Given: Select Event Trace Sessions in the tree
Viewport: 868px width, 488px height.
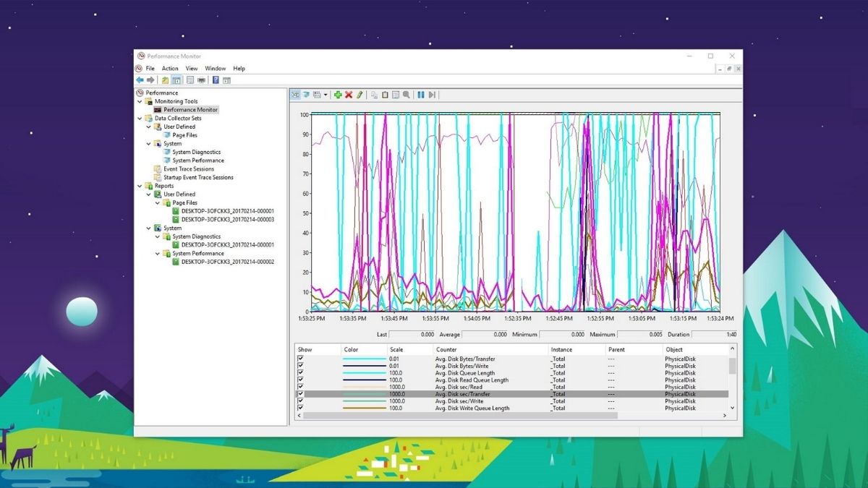Looking at the screenshot, I should [x=188, y=169].
